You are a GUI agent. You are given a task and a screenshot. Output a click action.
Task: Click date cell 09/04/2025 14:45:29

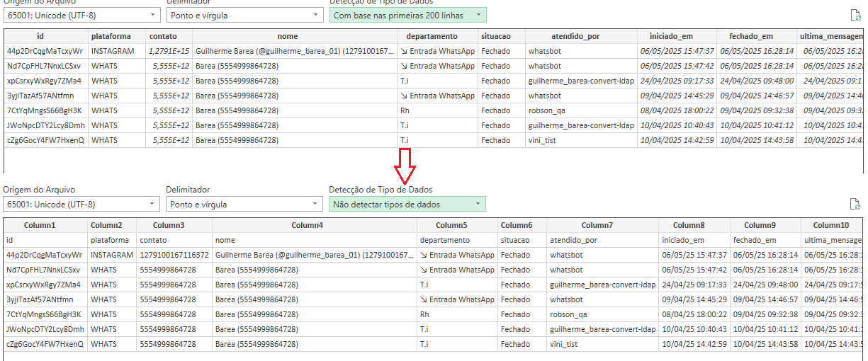pyautogui.click(x=677, y=96)
